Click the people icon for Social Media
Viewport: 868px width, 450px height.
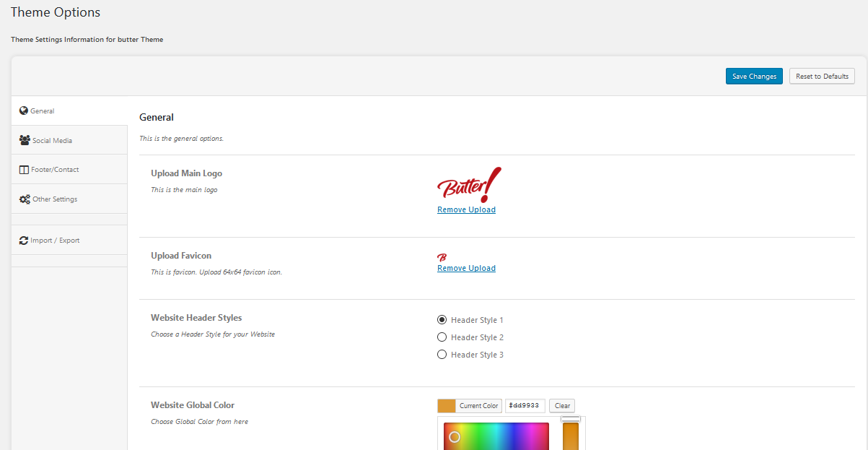pyautogui.click(x=25, y=140)
